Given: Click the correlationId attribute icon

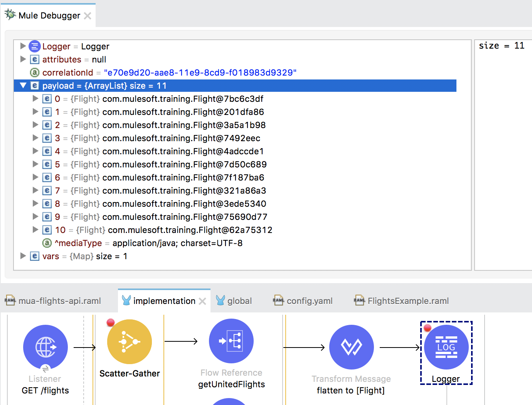Looking at the screenshot, I should click(x=35, y=73).
